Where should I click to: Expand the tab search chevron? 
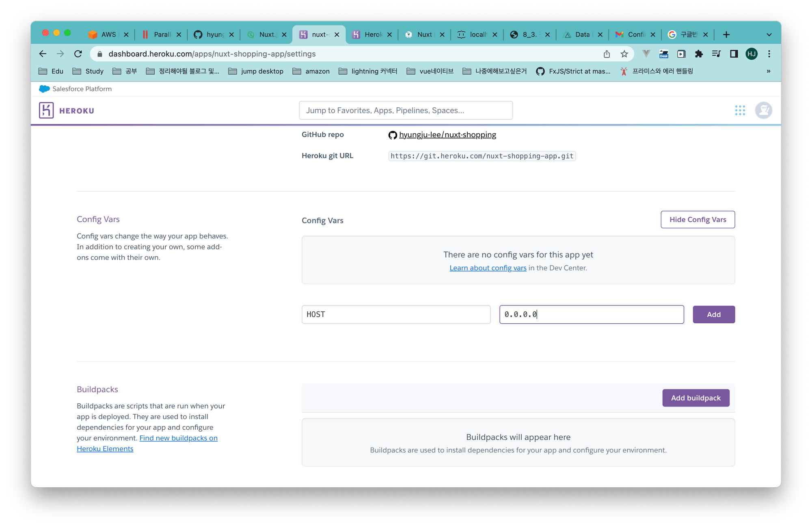coord(769,35)
